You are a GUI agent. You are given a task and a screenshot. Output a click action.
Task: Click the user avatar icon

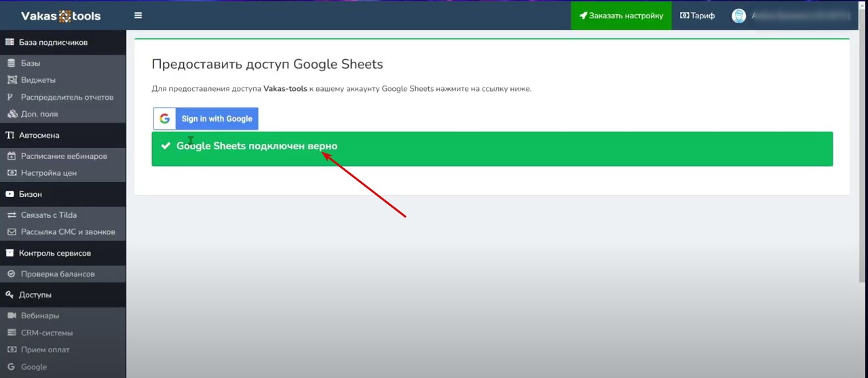(738, 16)
